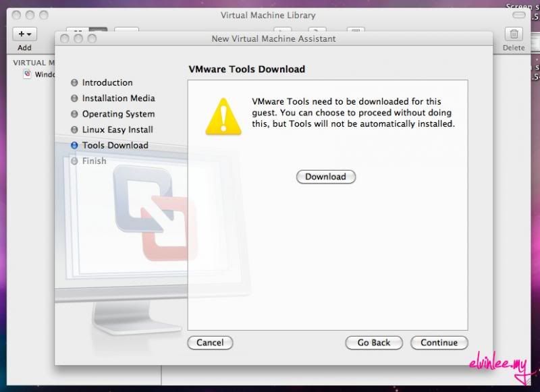540x392 pixels.
Task: Open the Add dropdown in Virtual Machine Library
Action: tap(25, 34)
